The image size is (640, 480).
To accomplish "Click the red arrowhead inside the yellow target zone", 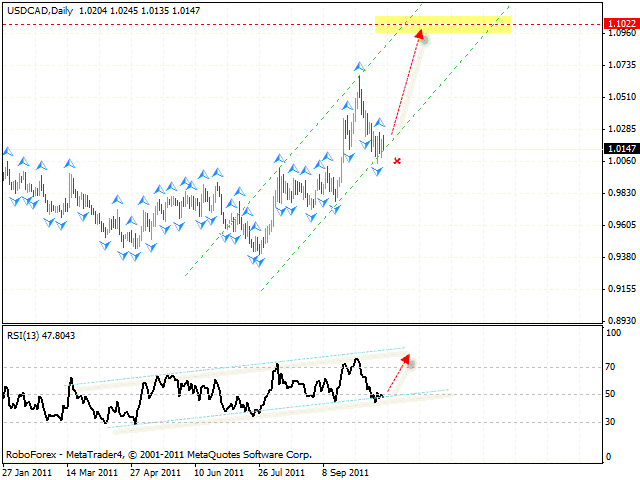I will pos(420,34).
